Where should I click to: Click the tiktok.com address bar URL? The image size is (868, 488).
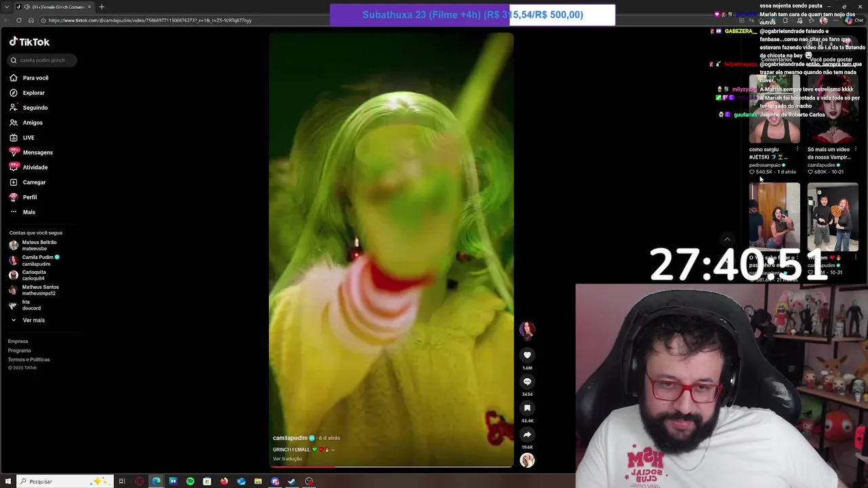(150, 20)
